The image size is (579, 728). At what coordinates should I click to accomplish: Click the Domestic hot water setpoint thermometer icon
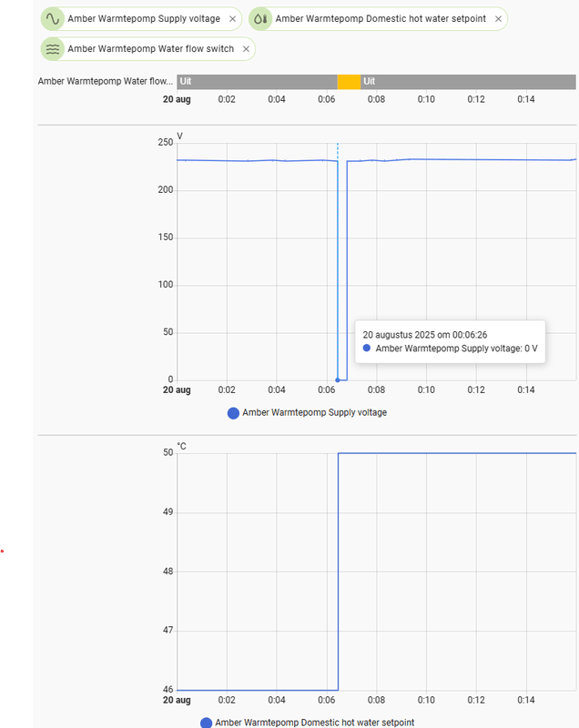click(x=260, y=19)
